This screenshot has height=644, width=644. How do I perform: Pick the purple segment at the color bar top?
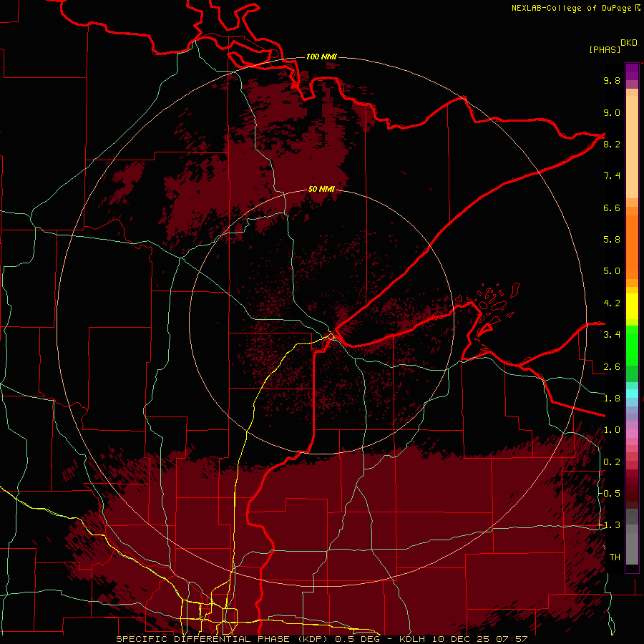pyautogui.click(x=632, y=72)
